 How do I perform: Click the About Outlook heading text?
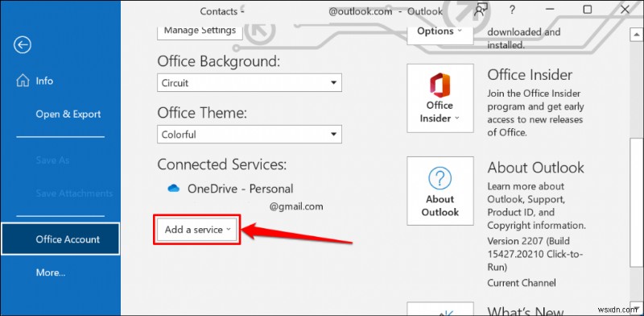point(535,168)
